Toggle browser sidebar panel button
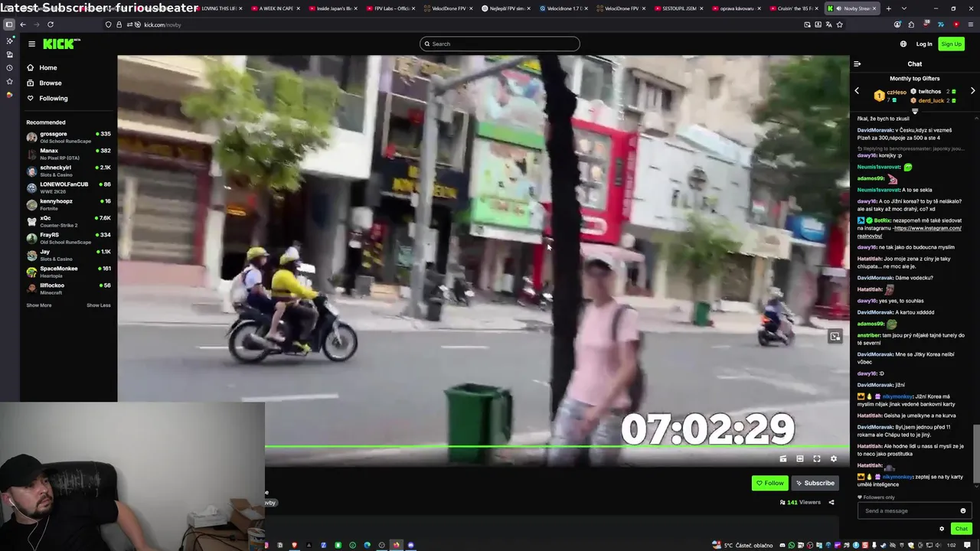This screenshot has height=551, width=980. (x=9, y=24)
